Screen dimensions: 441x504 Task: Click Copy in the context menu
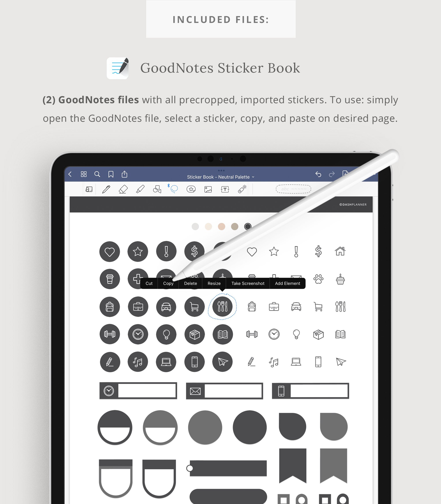[x=167, y=283]
